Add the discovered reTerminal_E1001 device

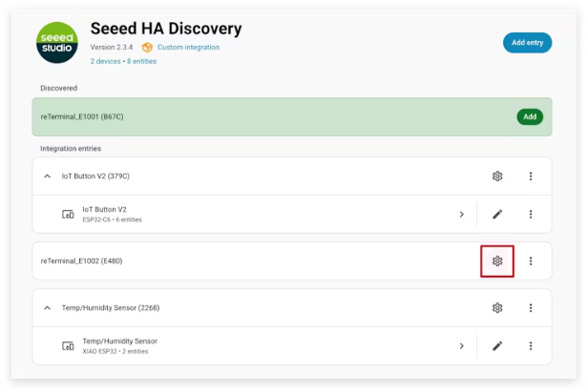530,116
